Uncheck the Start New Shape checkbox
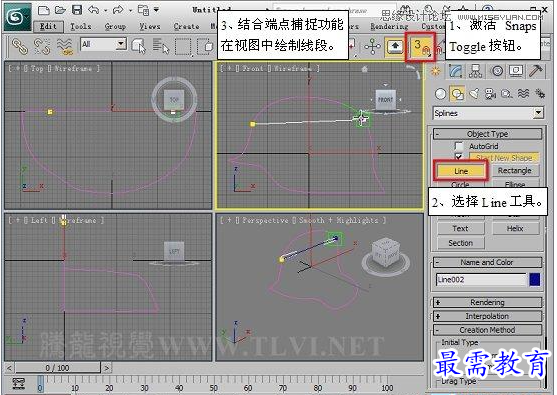Screen dimensions: 557x395 tap(459, 156)
